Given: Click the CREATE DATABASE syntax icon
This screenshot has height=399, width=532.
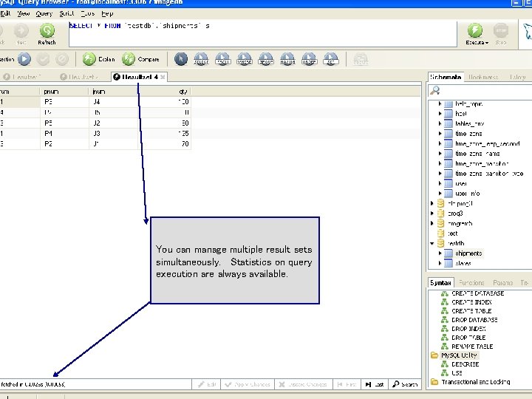Looking at the screenshot, I should tap(445, 293).
